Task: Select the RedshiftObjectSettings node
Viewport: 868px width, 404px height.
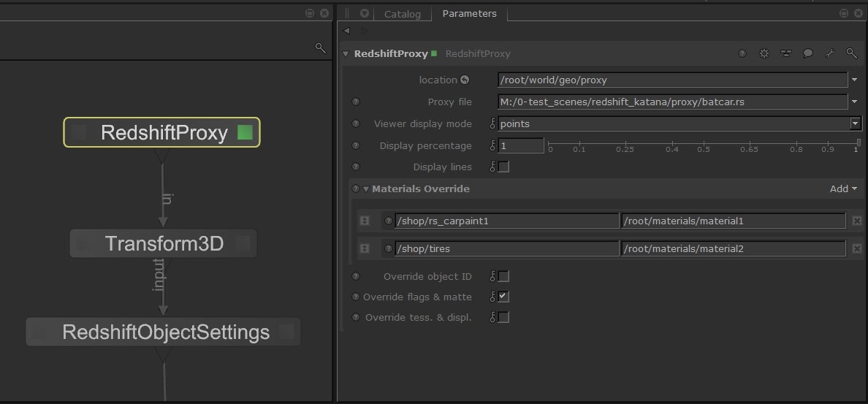Action: (x=164, y=332)
